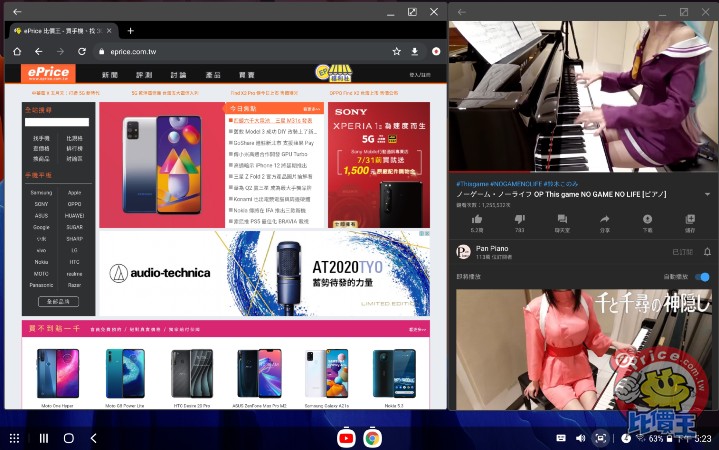Open YouTube from the taskbar
Viewport: 719px width, 450px height.
click(x=346, y=439)
